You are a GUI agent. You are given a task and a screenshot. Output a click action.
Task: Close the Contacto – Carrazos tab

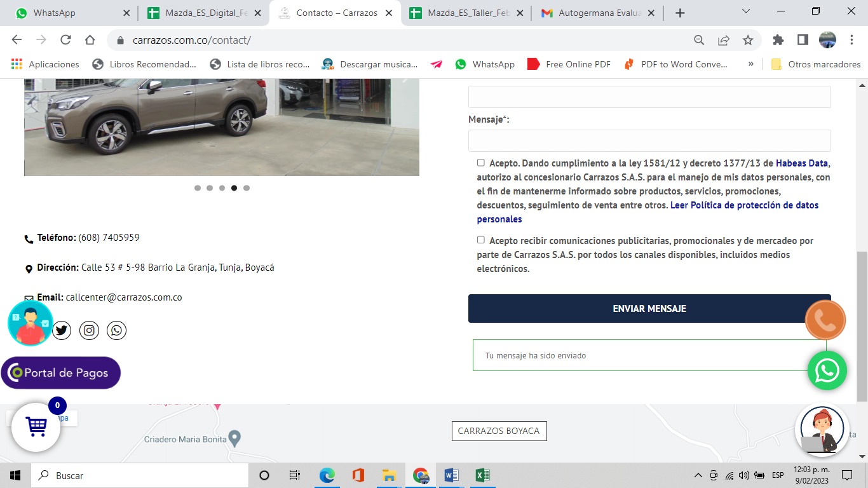tap(388, 13)
